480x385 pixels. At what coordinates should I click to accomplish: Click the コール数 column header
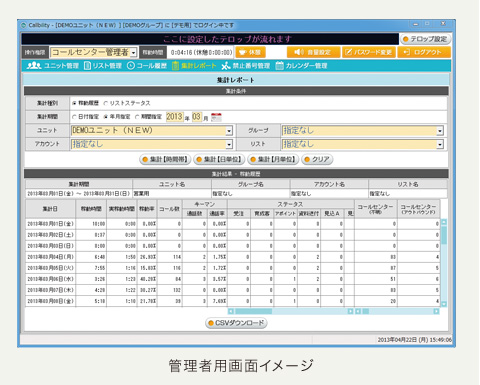(169, 209)
